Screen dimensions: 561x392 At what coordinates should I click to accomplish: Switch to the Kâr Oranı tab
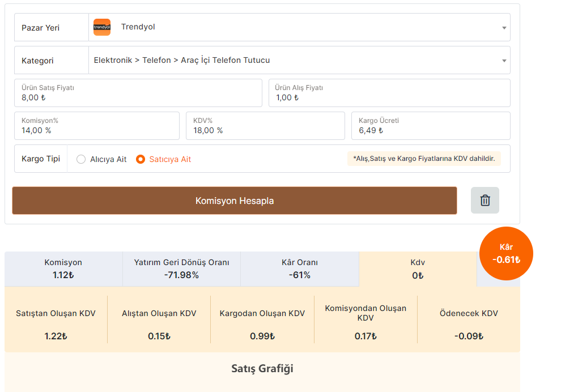tap(299, 269)
